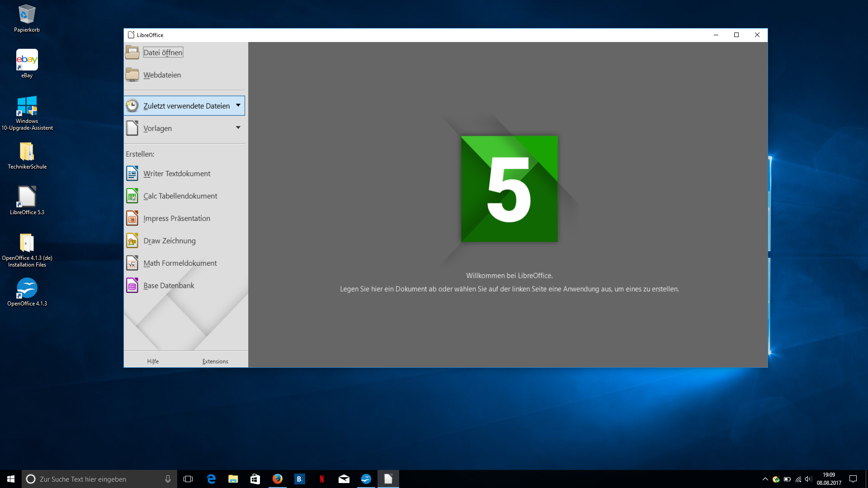Open the Extensions link
This screenshot has height=488, width=868.
tap(215, 361)
